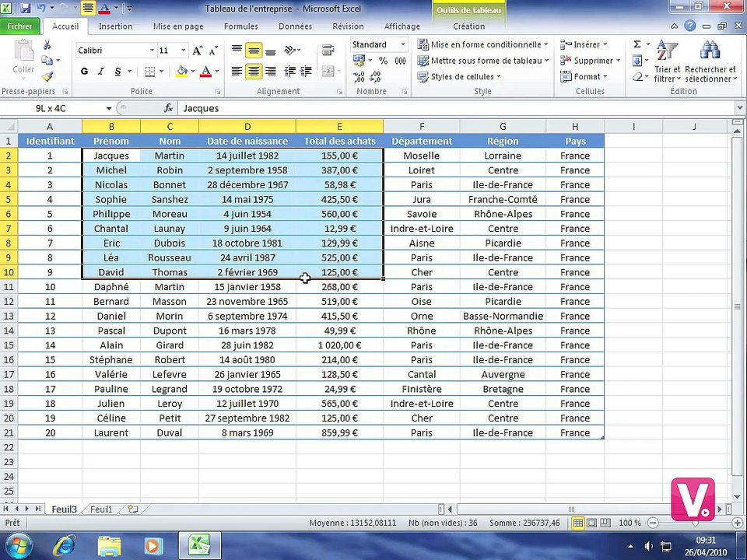This screenshot has width=747, height=560.
Task: Switch to the Données tab
Action: pos(296,26)
